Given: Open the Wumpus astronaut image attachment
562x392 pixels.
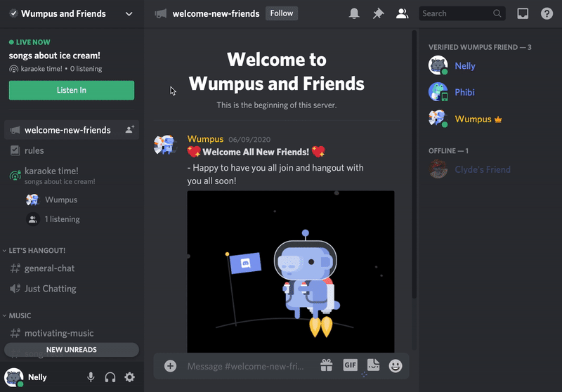Looking at the screenshot, I should [x=291, y=272].
